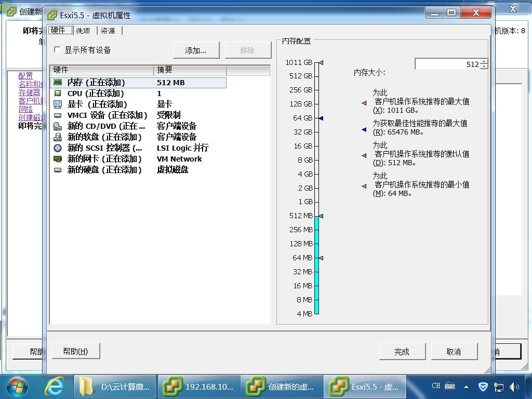Click the maximum recommended 1011 GB slider marker
Image resolution: width=532 pixels, height=399 pixels.
321,62
